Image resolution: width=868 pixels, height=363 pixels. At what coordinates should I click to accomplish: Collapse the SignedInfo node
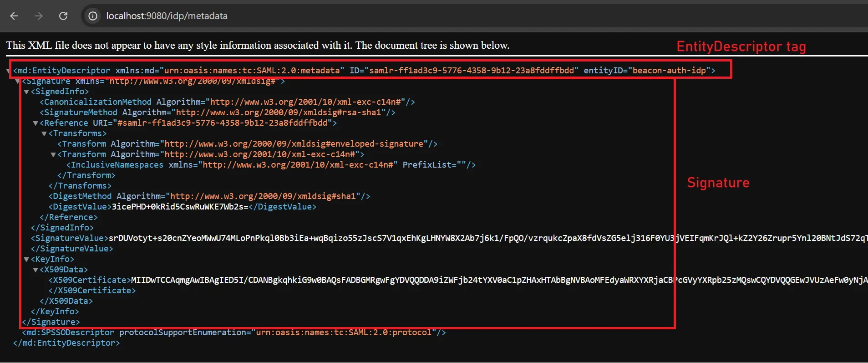26,92
